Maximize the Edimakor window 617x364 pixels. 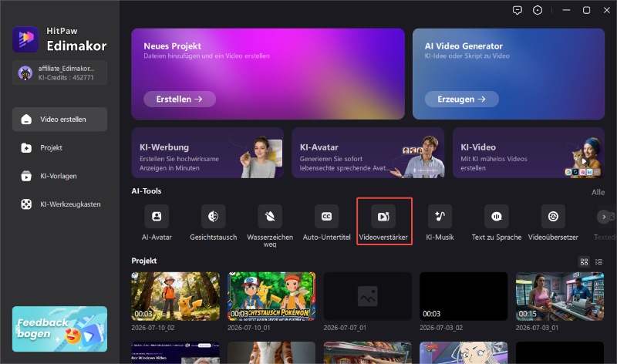point(586,10)
